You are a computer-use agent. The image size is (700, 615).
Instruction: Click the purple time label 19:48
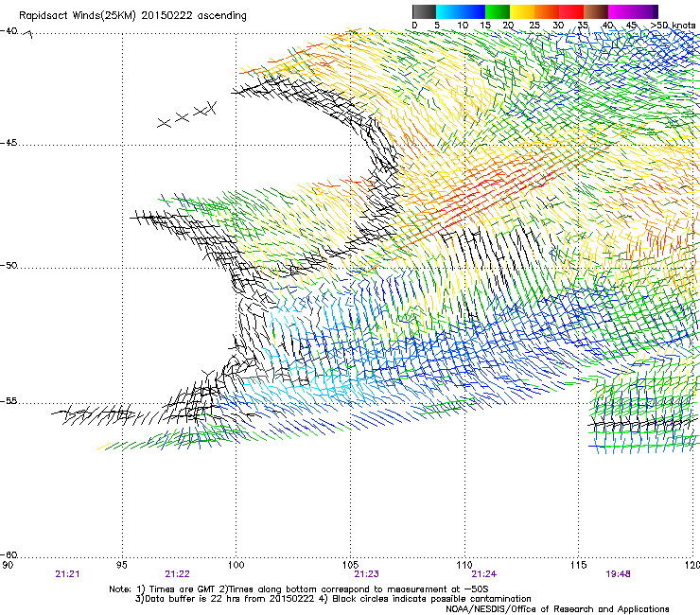618,574
